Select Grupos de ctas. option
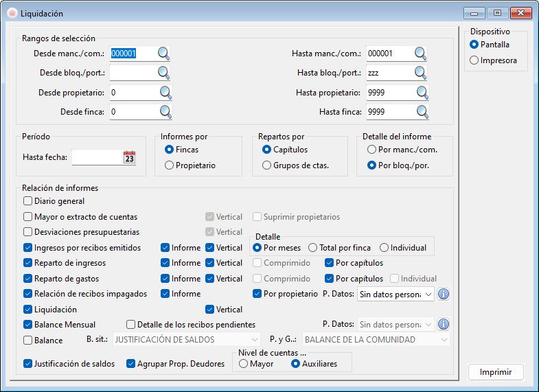 point(267,165)
